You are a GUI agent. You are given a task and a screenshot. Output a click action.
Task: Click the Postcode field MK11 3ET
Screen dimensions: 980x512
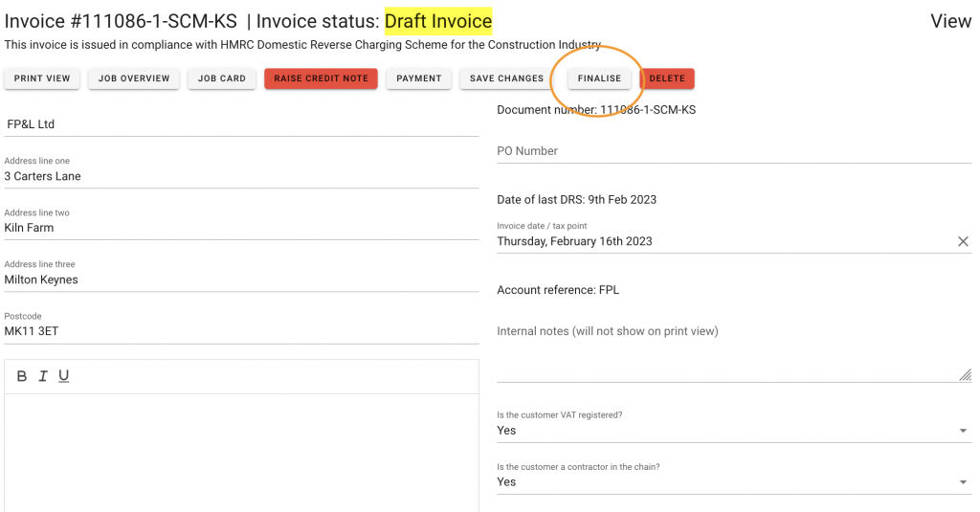coord(239,331)
